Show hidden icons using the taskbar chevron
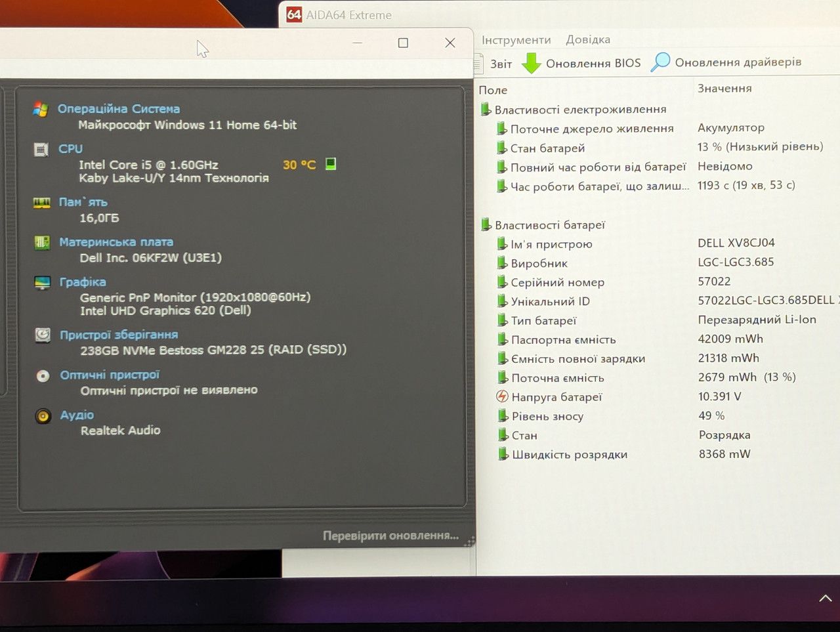The height and width of the screenshot is (632, 840). pos(826,599)
